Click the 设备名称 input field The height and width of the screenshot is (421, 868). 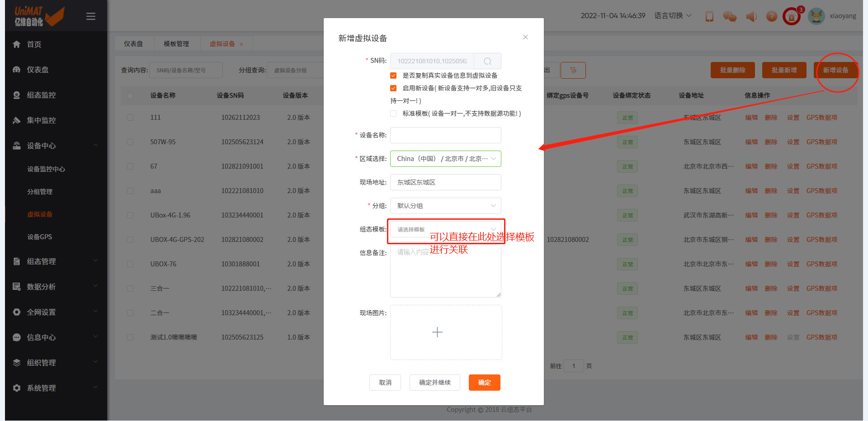(445, 135)
